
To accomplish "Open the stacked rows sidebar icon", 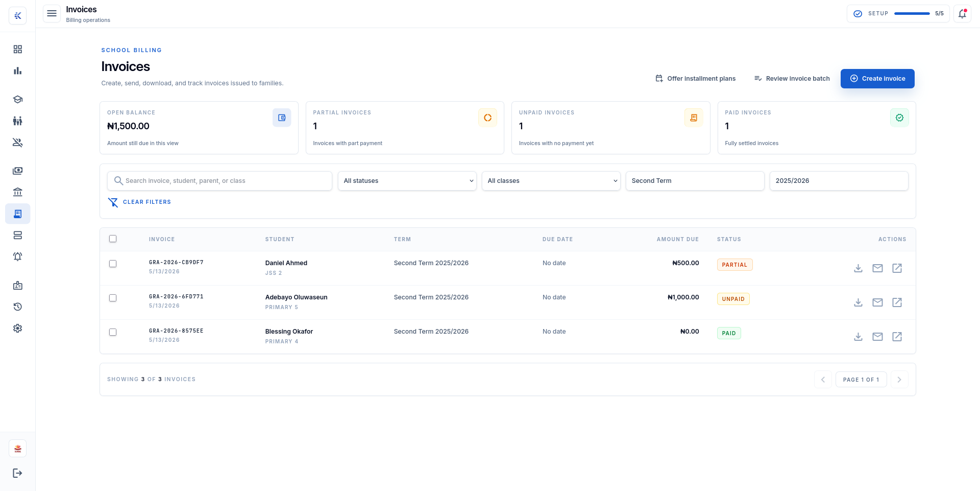I will 17,235.
